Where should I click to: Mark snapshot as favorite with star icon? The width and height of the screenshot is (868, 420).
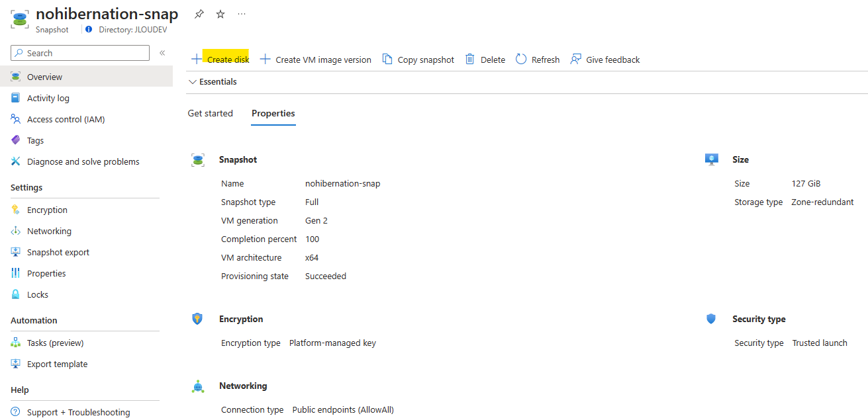[x=220, y=14]
